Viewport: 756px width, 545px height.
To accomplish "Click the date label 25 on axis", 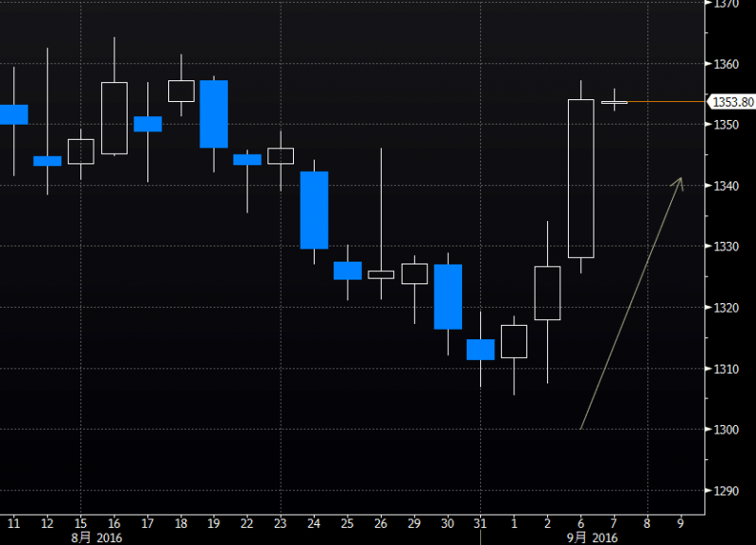I will [x=347, y=523].
